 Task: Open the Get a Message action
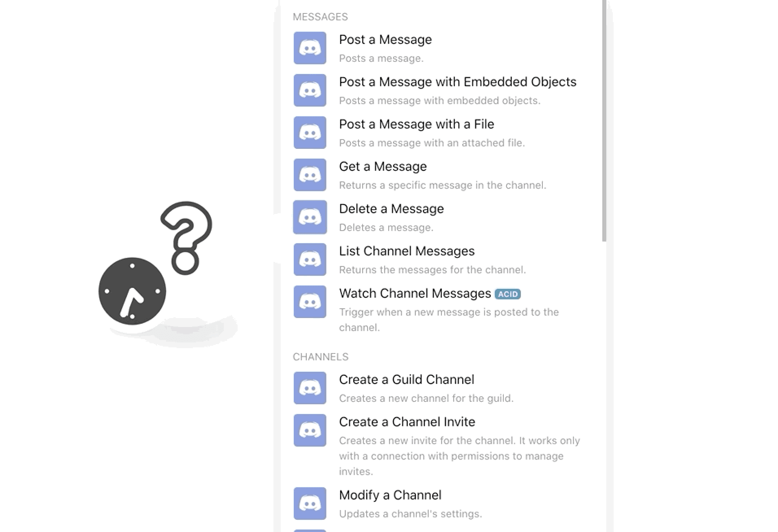point(383,166)
